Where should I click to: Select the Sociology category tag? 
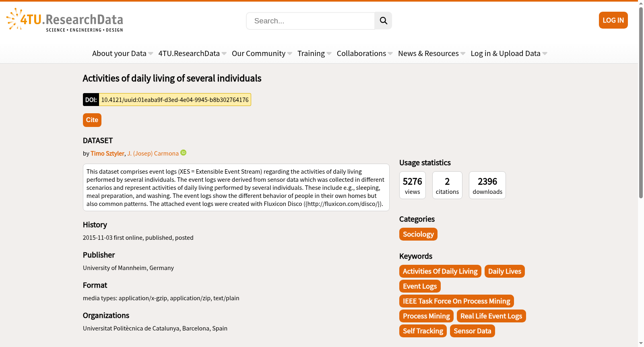point(418,234)
